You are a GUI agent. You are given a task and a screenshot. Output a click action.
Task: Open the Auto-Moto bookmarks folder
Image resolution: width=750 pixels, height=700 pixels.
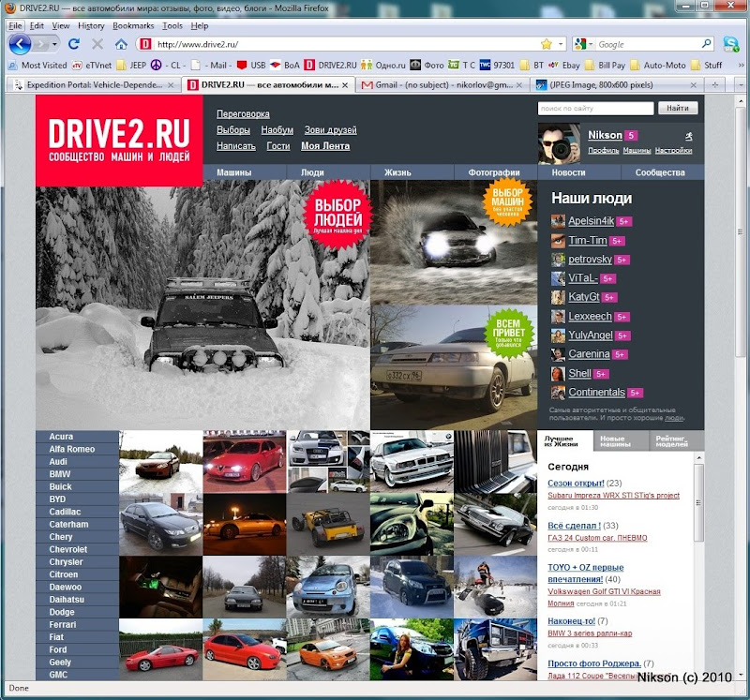point(658,65)
